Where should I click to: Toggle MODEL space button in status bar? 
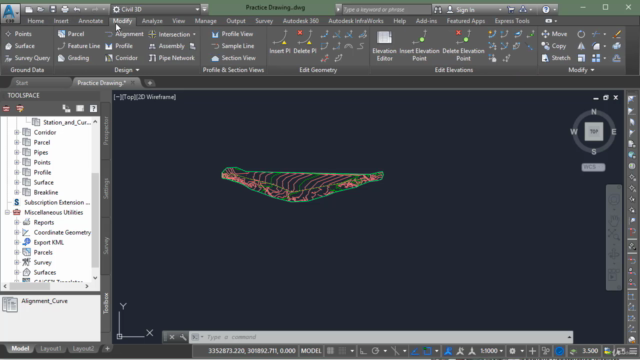[x=311, y=351]
